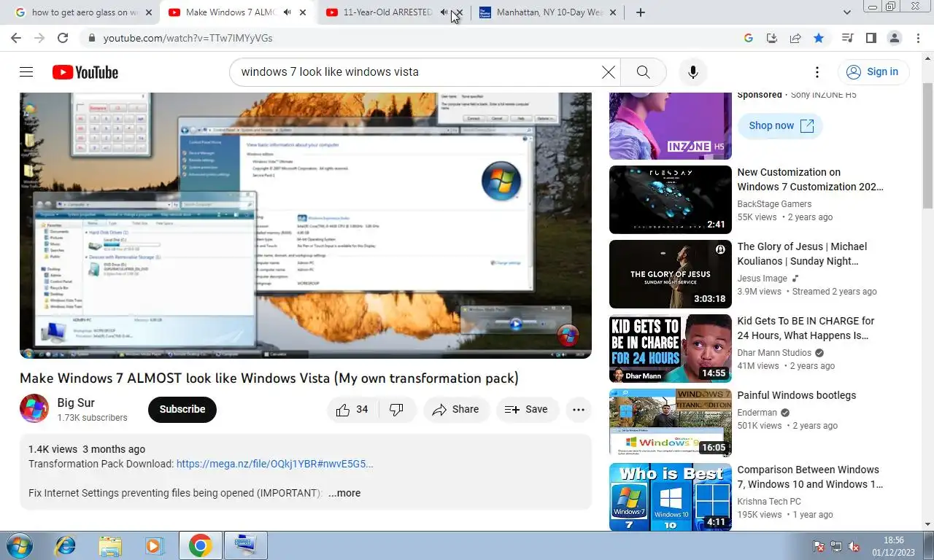The image size is (934, 560).
Task: Save the video to a playlist
Action: pos(528,410)
